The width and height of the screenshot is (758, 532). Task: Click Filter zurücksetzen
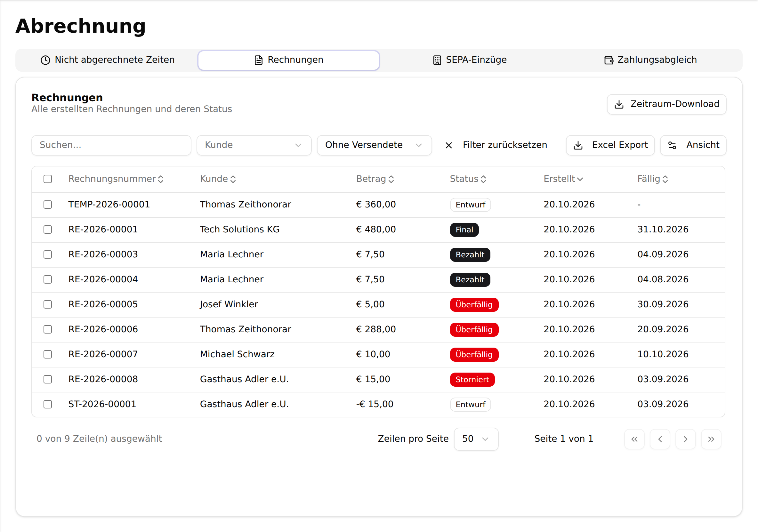tap(496, 145)
